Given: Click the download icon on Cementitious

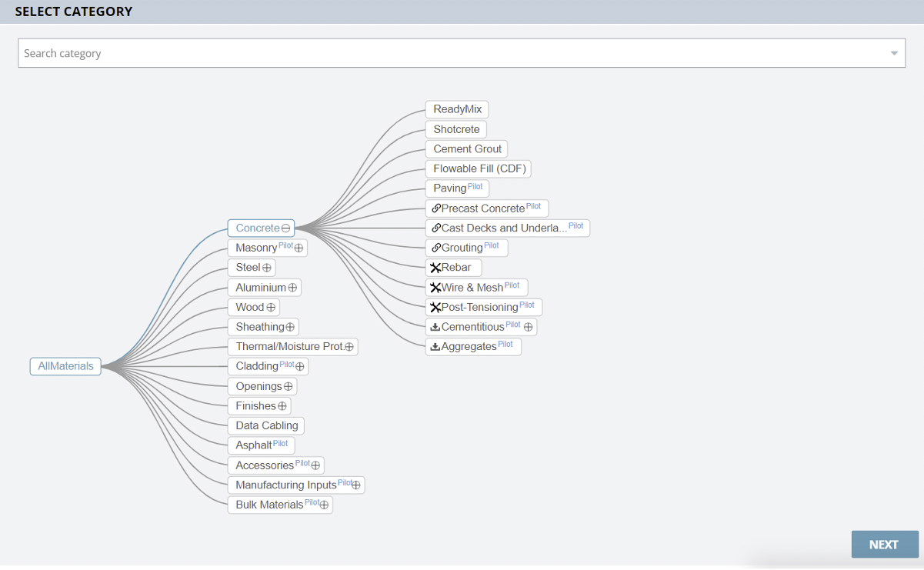Looking at the screenshot, I should [435, 327].
